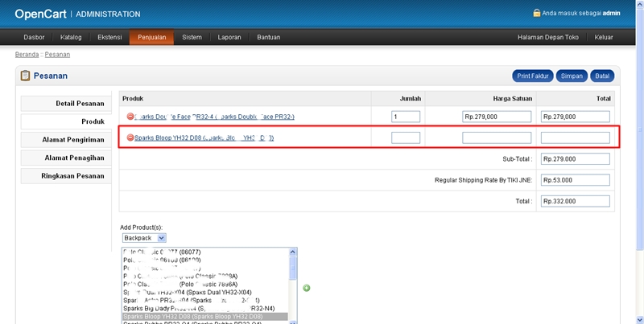This screenshot has height=324, width=644.
Task: Select Sparks Big Dady PR32-N4 in list
Action: (x=205, y=309)
